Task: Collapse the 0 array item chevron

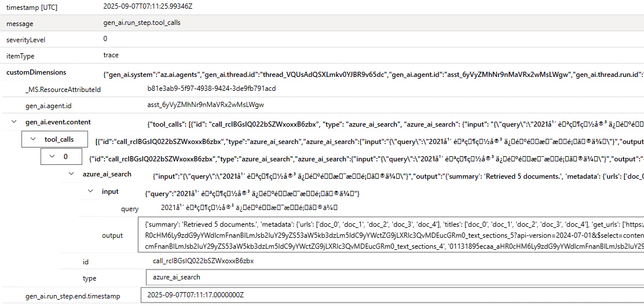Action: [x=52, y=156]
